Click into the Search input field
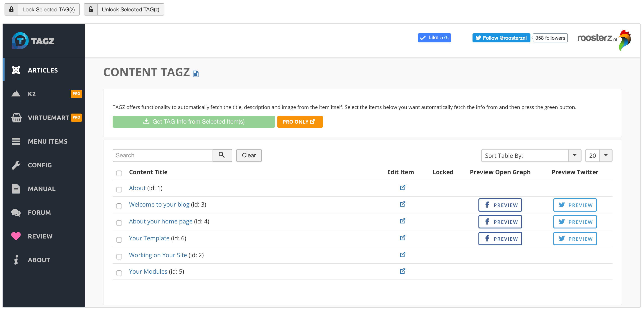Screen dimensions: 644x311 (x=163, y=155)
